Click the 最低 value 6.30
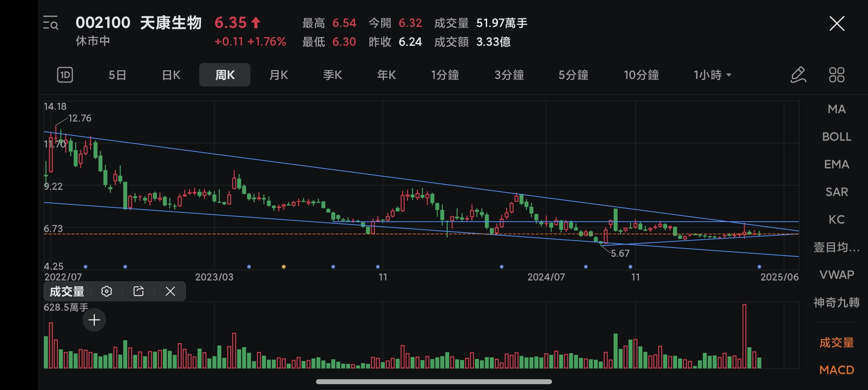The height and width of the screenshot is (390, 868). 344,42
